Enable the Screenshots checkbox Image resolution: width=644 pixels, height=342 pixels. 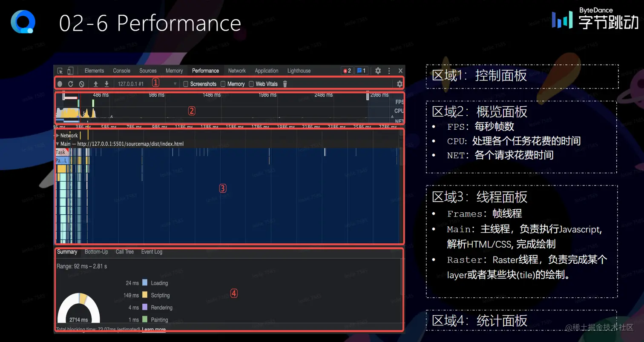click(186, 84)
